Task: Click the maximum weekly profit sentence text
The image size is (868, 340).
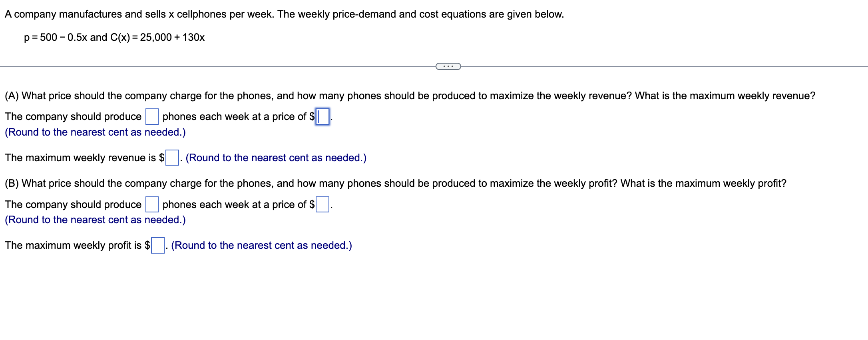Action: [x=75, y=245]
